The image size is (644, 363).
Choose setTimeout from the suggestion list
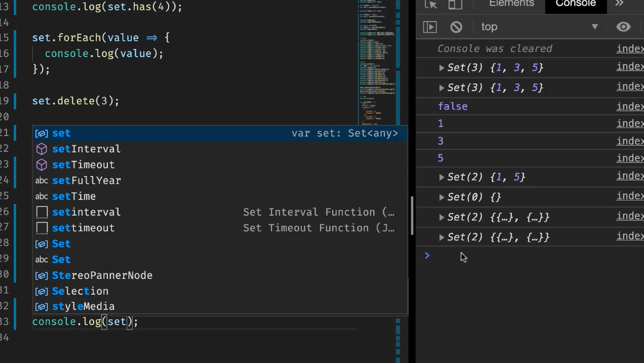pyautogui.click(x=83, y=165)
